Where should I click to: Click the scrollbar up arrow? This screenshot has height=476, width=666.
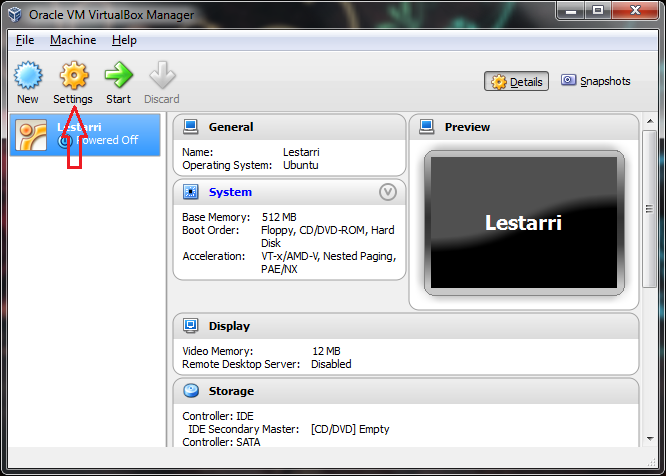coord(650,121)
